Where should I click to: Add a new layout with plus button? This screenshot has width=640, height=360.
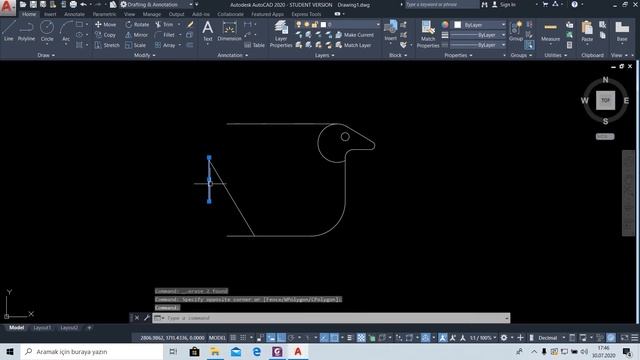(x=89, y=327)
